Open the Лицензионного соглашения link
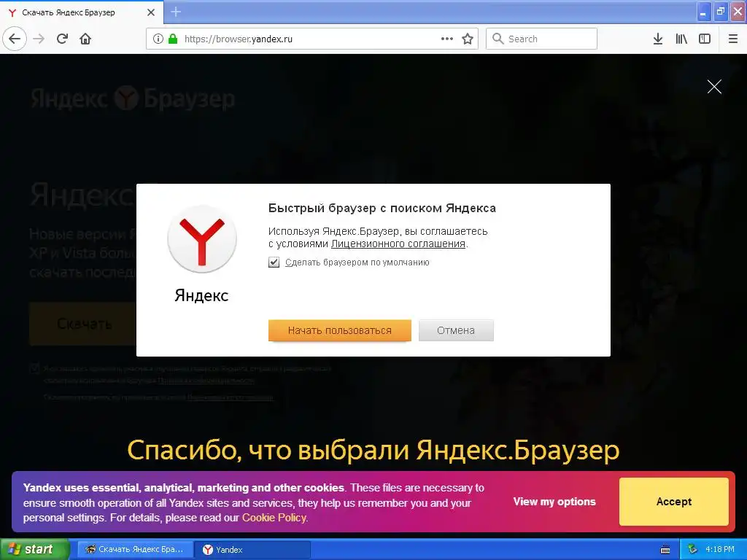 [x=398, y=244]
